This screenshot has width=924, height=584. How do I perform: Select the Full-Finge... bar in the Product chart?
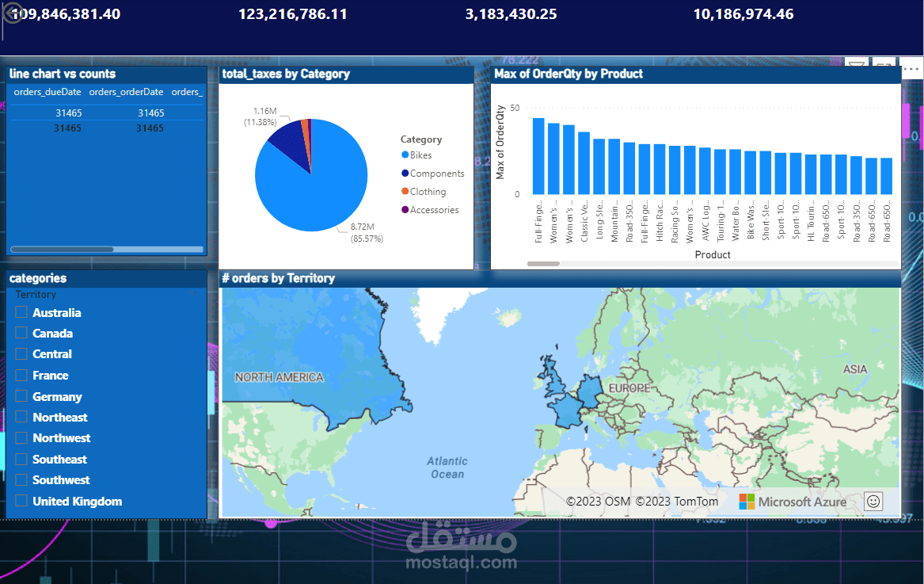pyautogui.click(x=538, y=155)
